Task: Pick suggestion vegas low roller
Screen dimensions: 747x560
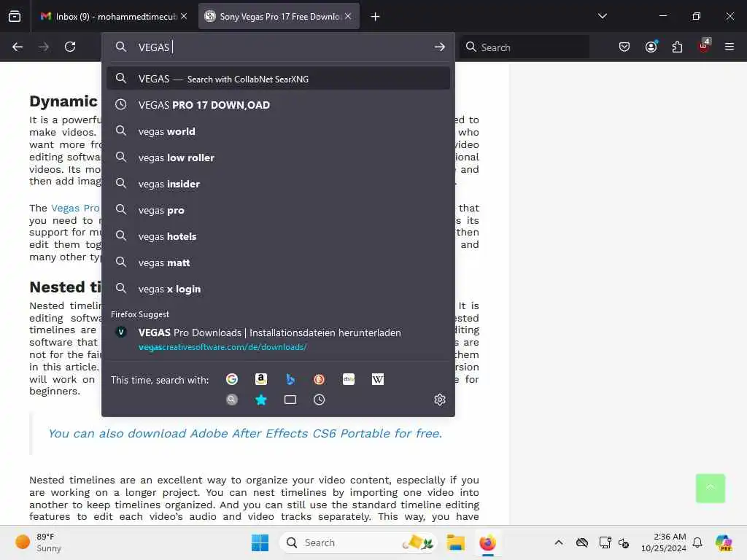Action: [278, 157]
